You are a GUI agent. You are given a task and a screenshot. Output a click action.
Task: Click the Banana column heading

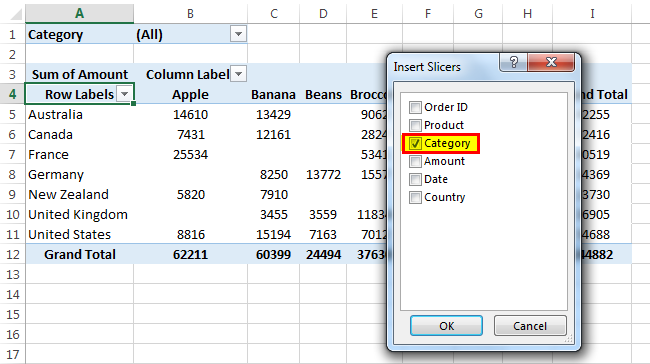click(273, 95)
